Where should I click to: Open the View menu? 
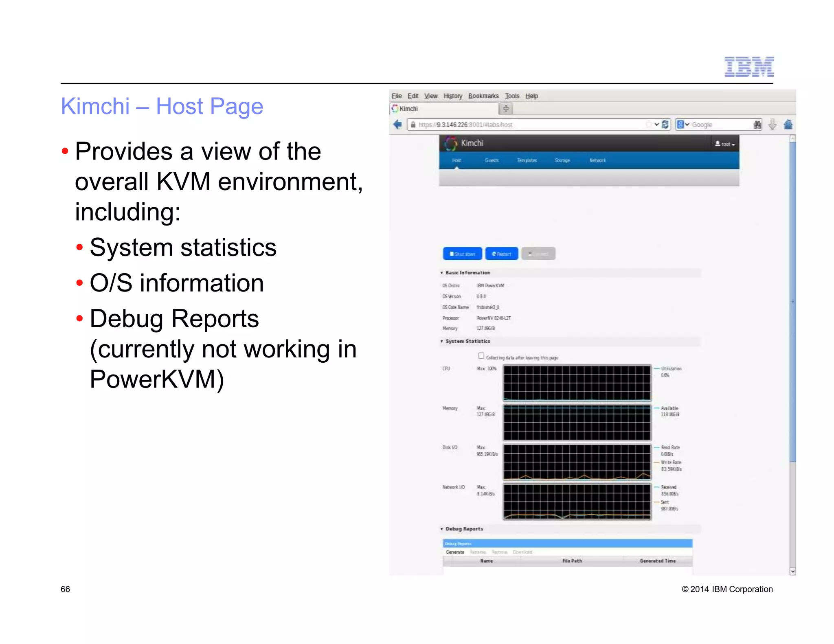pos(431,96)
